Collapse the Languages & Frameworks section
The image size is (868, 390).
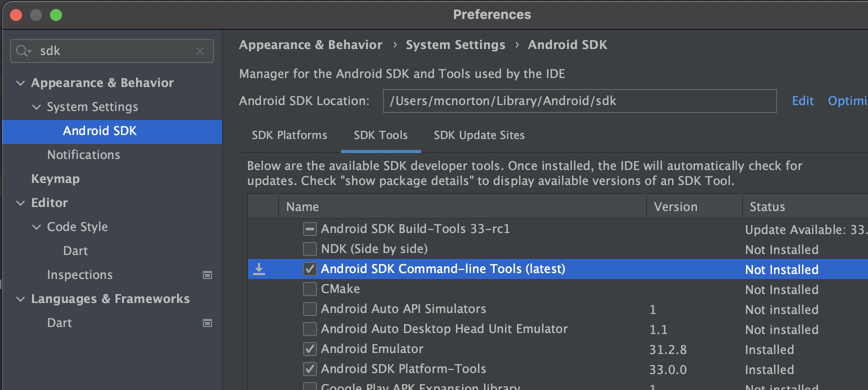click(20, 299)
